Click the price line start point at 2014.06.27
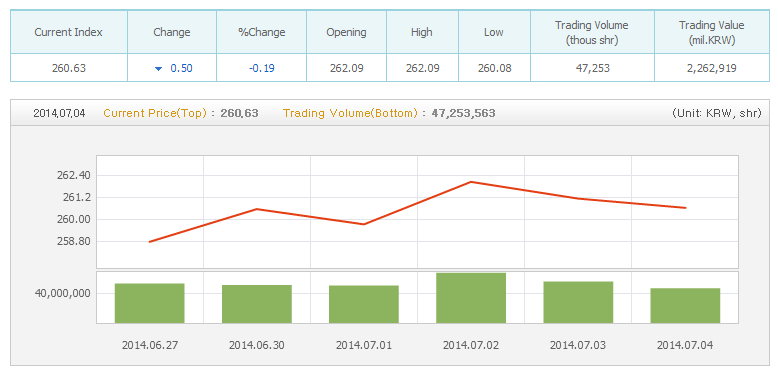The image size is (778, 377). click(149, 242)
